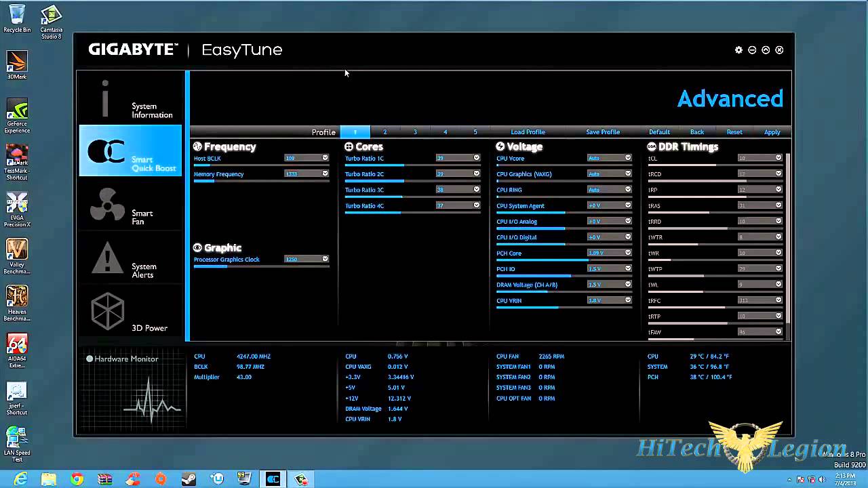Click the EasyTune taskbar button
868x488 pixels.
pyautogui.click(x=273, y=479)
